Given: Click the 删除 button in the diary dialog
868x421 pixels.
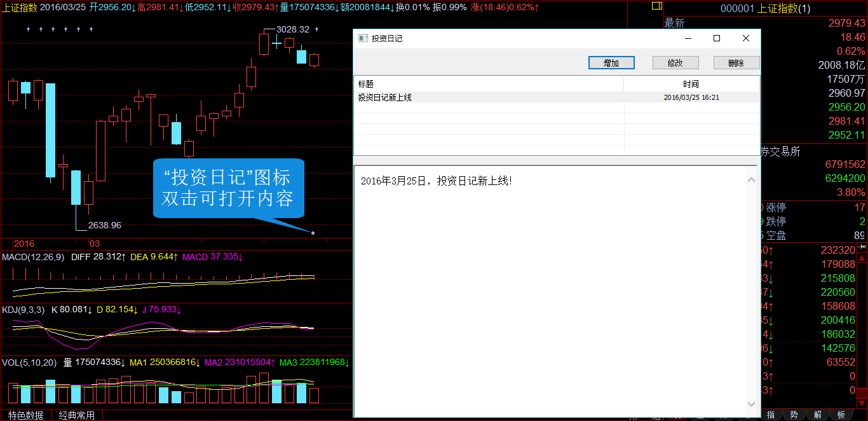Looking at the screenshot, I should (736, 62).
